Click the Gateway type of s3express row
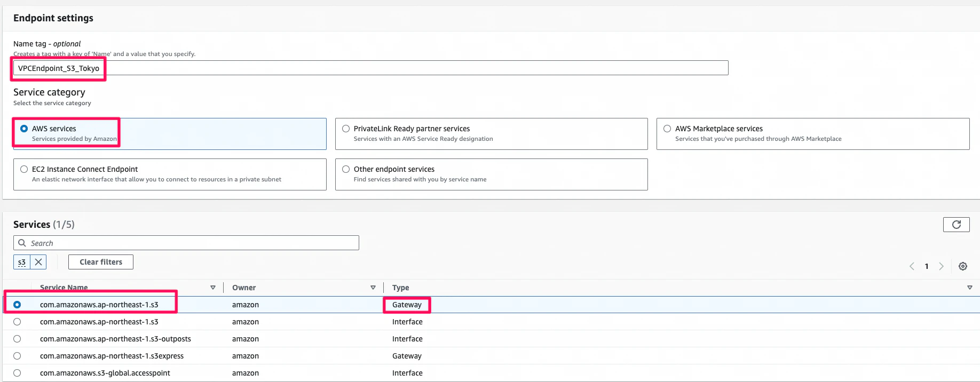This screenshot has height=382, width=980. (407, 356)
